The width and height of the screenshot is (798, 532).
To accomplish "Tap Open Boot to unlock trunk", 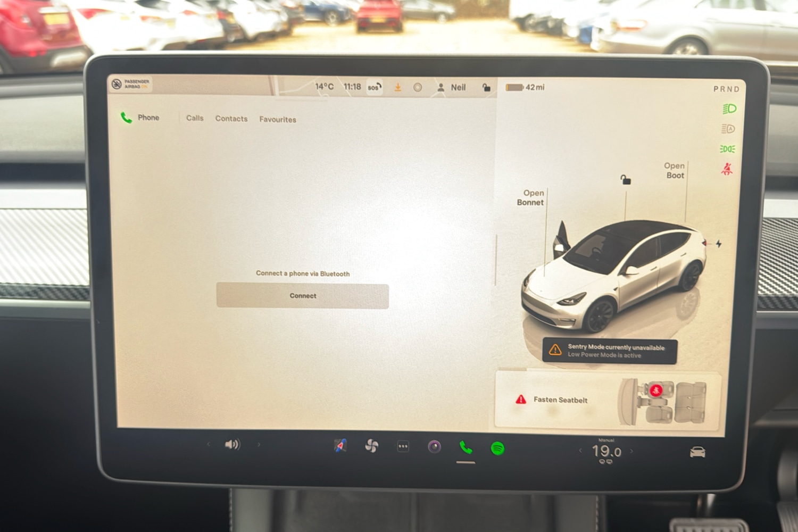I will (674, 170).
